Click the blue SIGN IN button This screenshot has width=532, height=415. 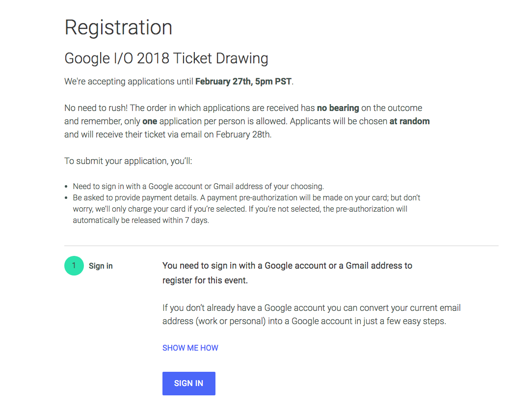[188, 383]
